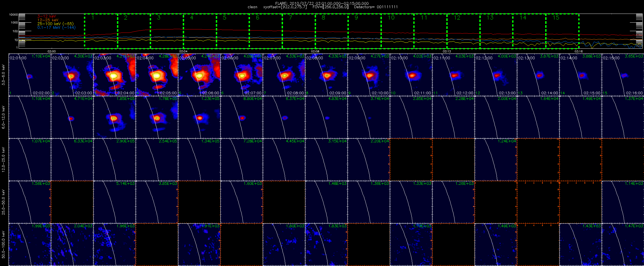Open the 3.0-6.0 keV image starting 02:06:00
Image resolution: width=644 pixels, height=266 pixels.
[x=241, y=75]
